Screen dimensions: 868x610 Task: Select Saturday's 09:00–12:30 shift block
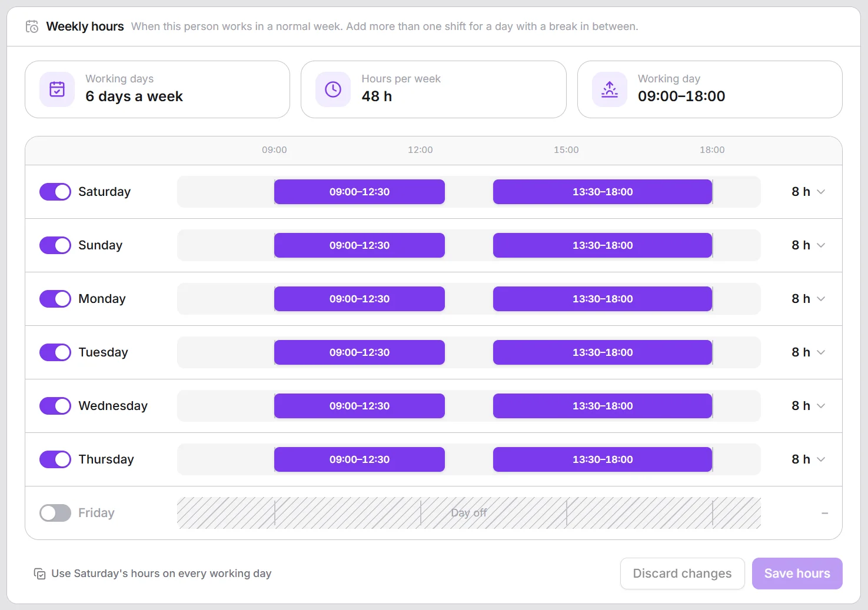360,192
